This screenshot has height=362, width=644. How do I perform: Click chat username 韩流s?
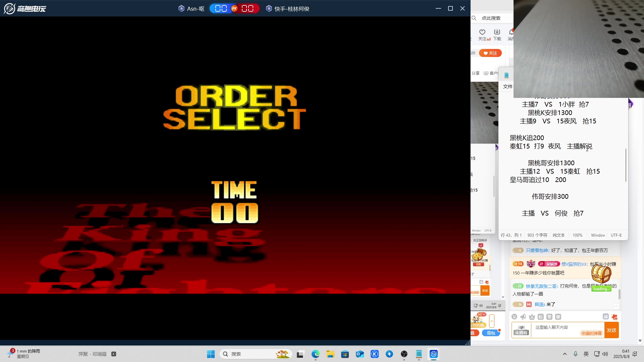pyautogui.click(x=540, y=305)
